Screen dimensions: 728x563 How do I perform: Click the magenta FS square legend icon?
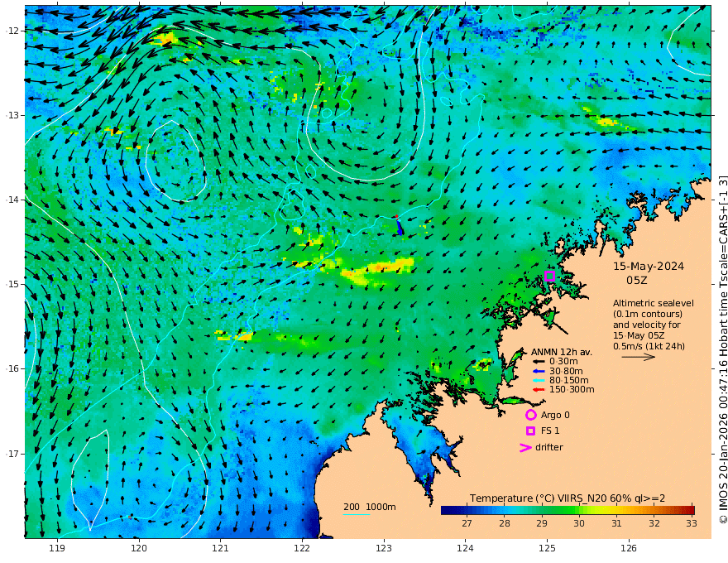pos(530,431)
